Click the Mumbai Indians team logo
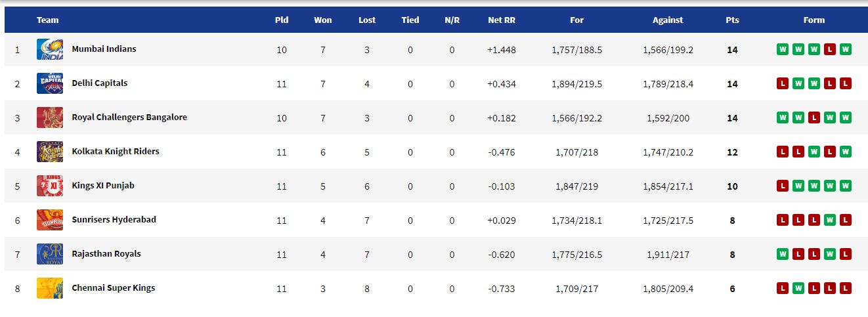The width and height of the screenshot is (868, 317). (50, 49)
